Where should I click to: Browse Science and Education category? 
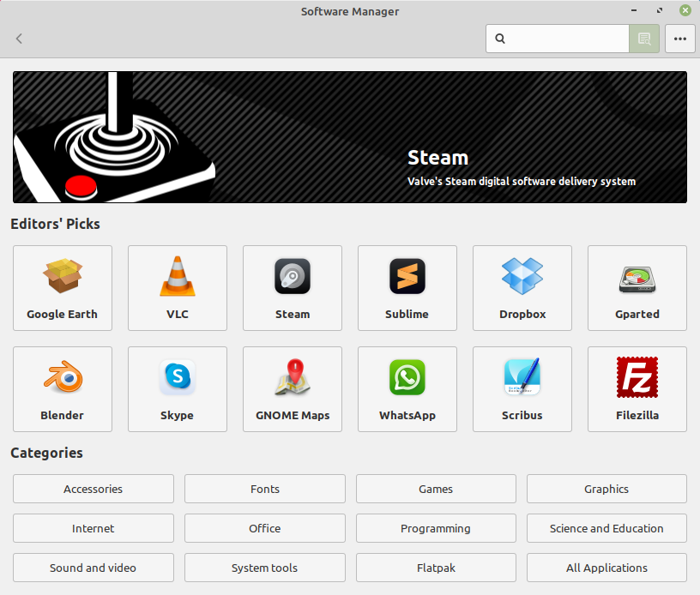click(606, 528)
